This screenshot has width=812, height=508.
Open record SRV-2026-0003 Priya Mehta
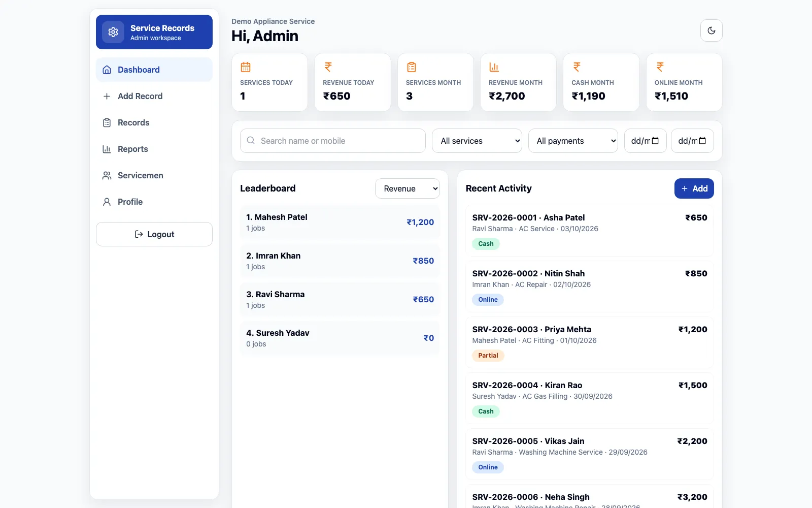click(590, 342)
